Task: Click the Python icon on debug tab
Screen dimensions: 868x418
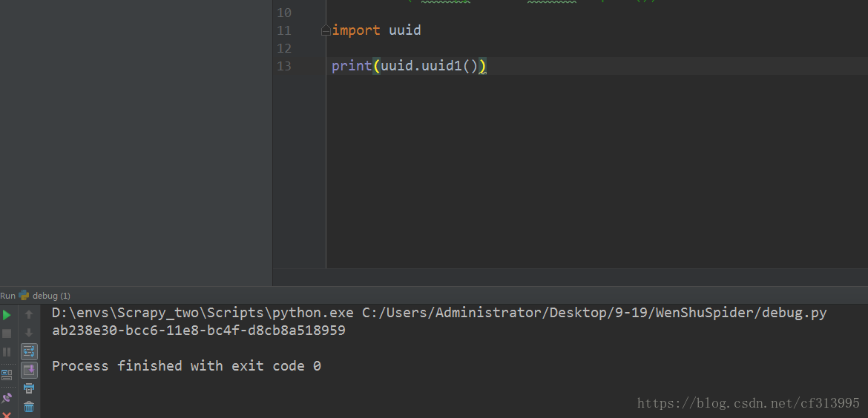Action: [x=24, y=295]
